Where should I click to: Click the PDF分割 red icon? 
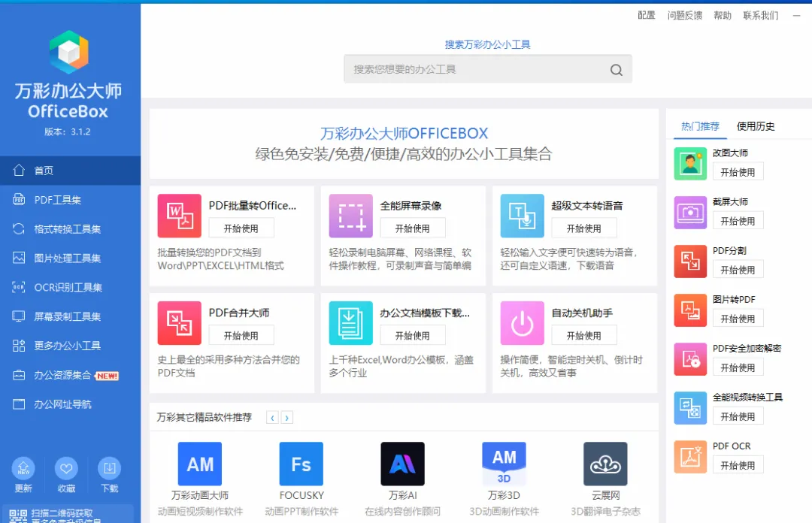click(x=690, y=261)
